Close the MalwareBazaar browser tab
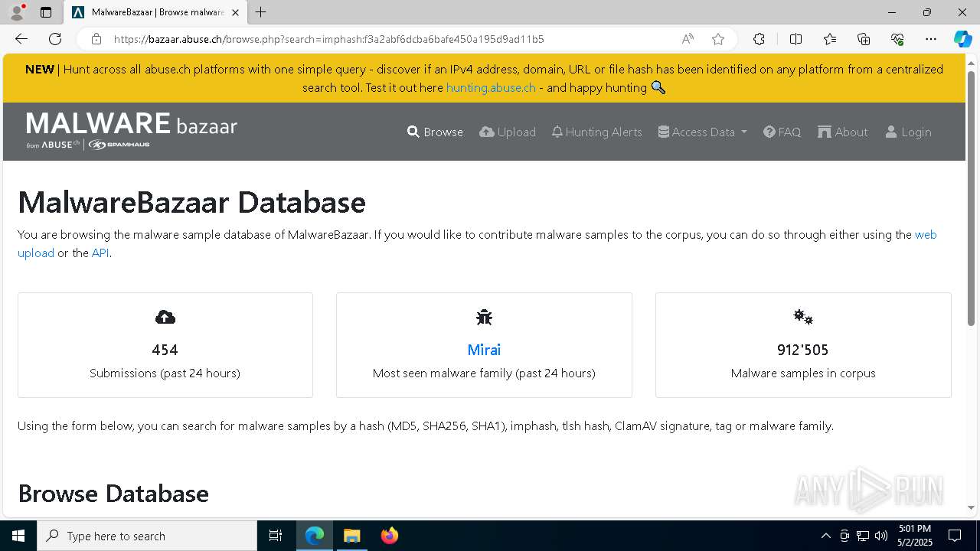 [x=235, y=12]
